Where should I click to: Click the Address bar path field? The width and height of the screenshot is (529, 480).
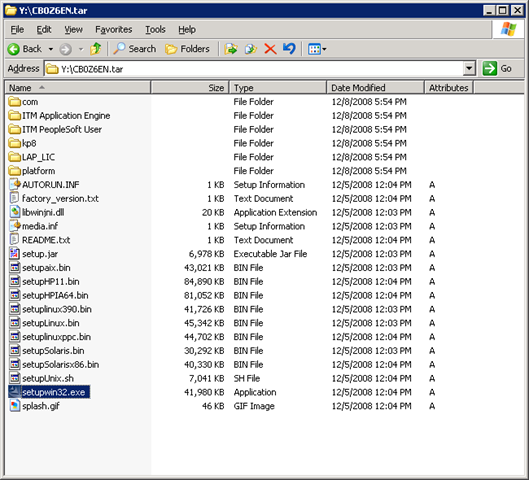(x=254, y=69)
